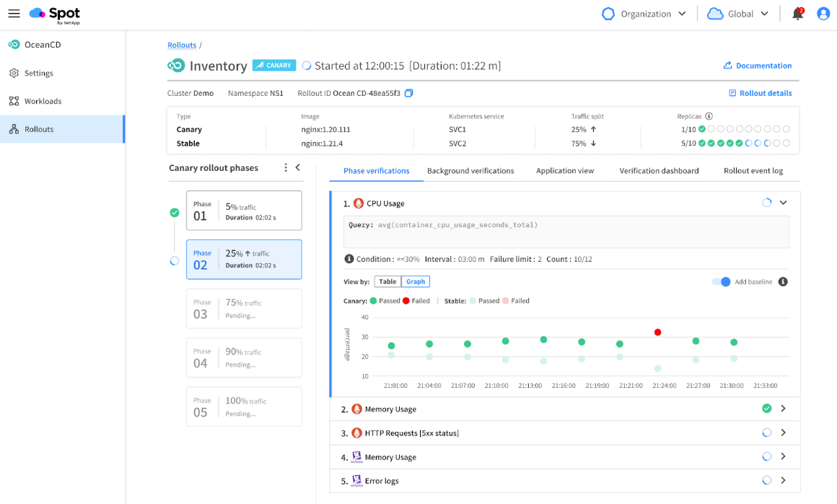837x504 pixels.
Task: Switch view to Table
Action: 387,282
